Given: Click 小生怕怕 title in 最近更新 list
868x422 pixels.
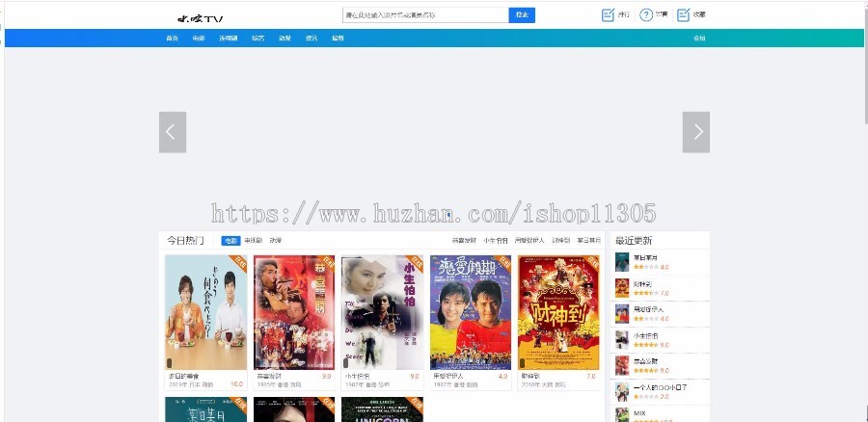Looking at the screenshot, I should tap(645, 335).
